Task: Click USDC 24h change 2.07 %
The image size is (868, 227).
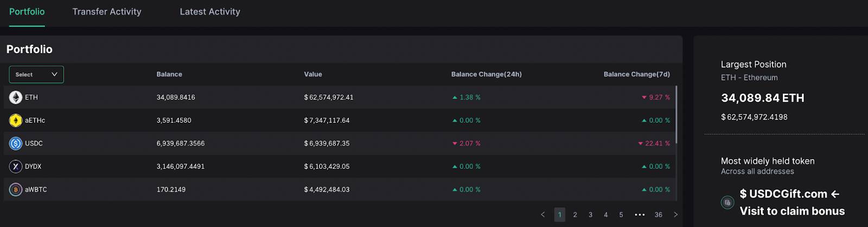Action: coord(470,144)
